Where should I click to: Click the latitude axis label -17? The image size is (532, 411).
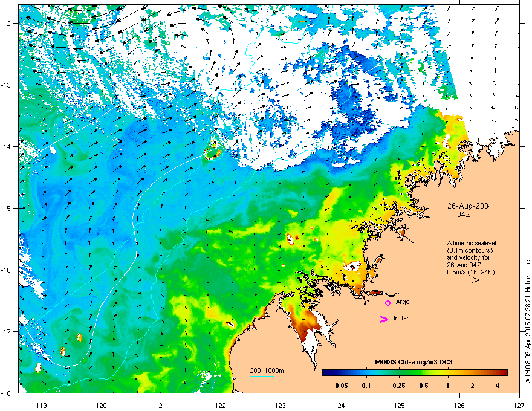click(x=7, y=331)
